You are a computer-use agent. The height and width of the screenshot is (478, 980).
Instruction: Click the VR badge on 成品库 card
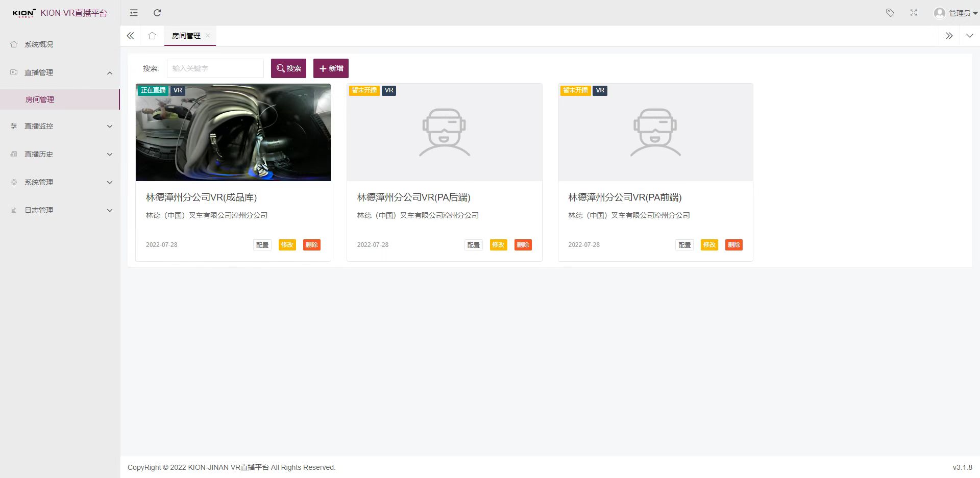click(178, 90)
